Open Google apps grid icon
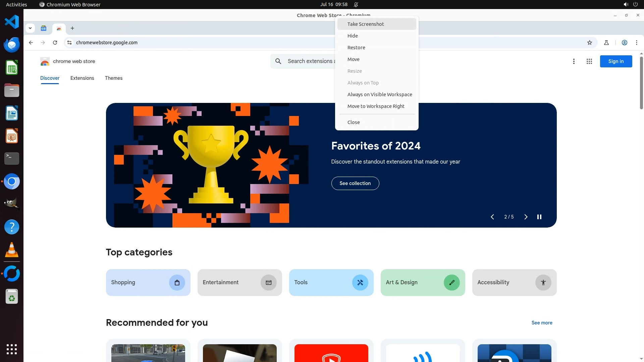 coord(589,61)
